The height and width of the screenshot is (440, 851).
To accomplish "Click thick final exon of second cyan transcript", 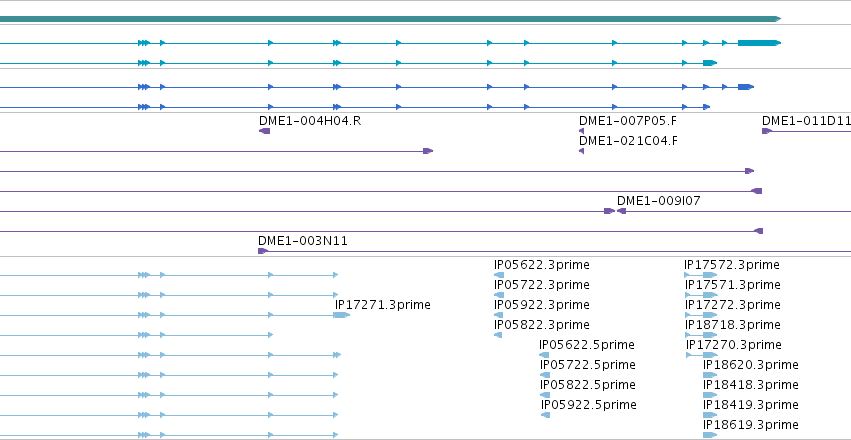I will coord(710,63).
